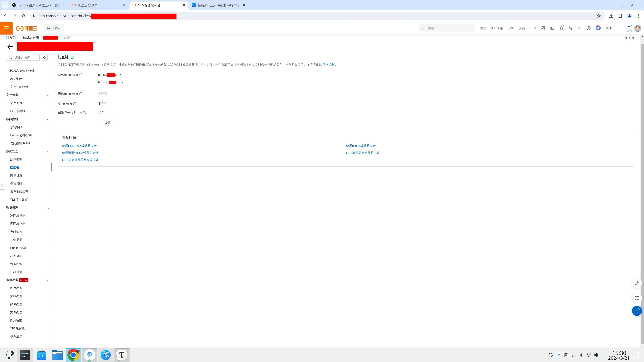Open the shopping cart icon
The image size is (644, 362).
(x=571, y=28)
